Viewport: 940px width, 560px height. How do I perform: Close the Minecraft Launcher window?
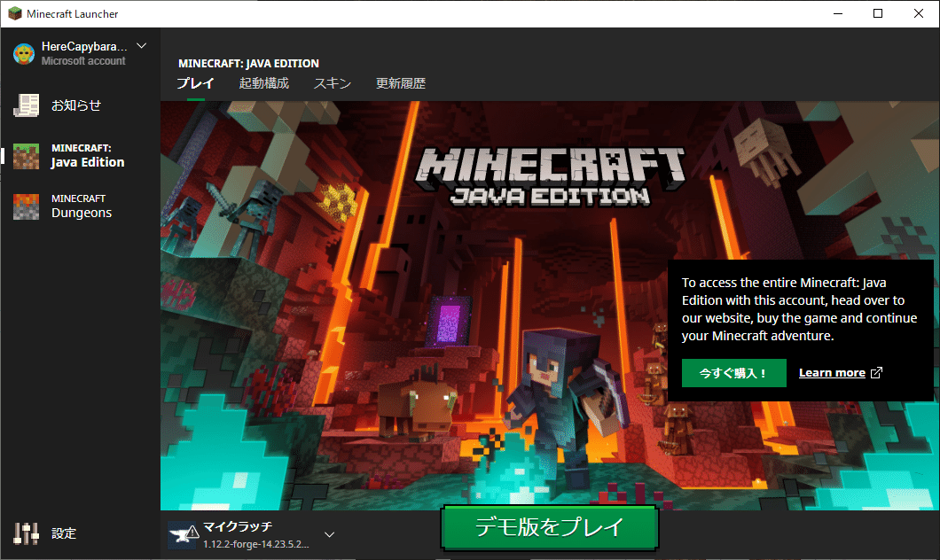919,13
